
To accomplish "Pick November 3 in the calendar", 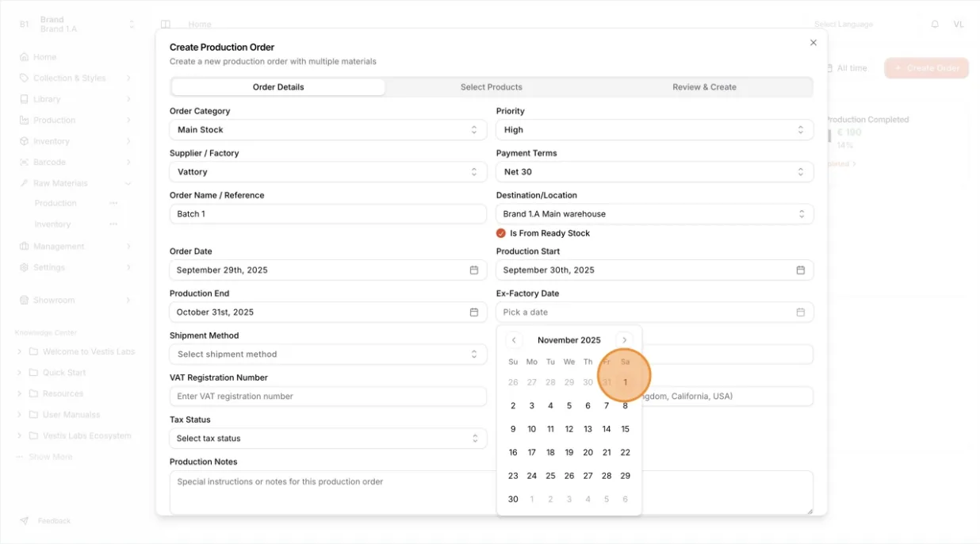I will coord(532,406).
